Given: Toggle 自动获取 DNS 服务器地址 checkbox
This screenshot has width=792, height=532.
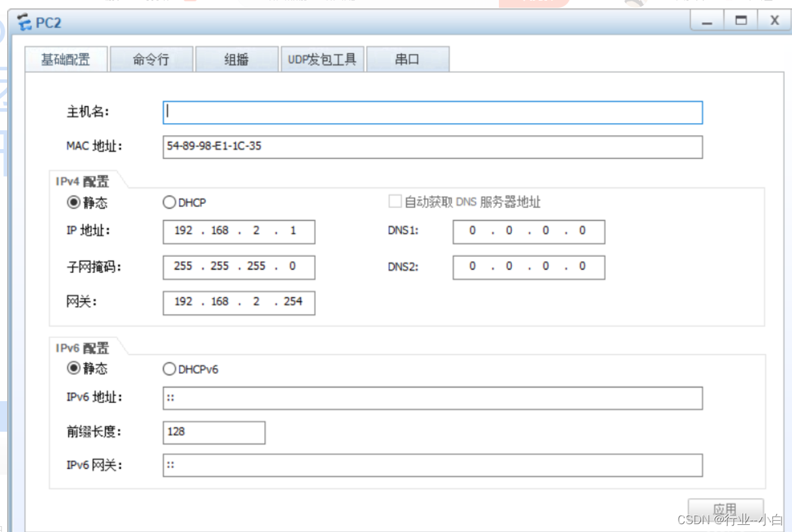Looking at the screenshot, I should [395, 202].
